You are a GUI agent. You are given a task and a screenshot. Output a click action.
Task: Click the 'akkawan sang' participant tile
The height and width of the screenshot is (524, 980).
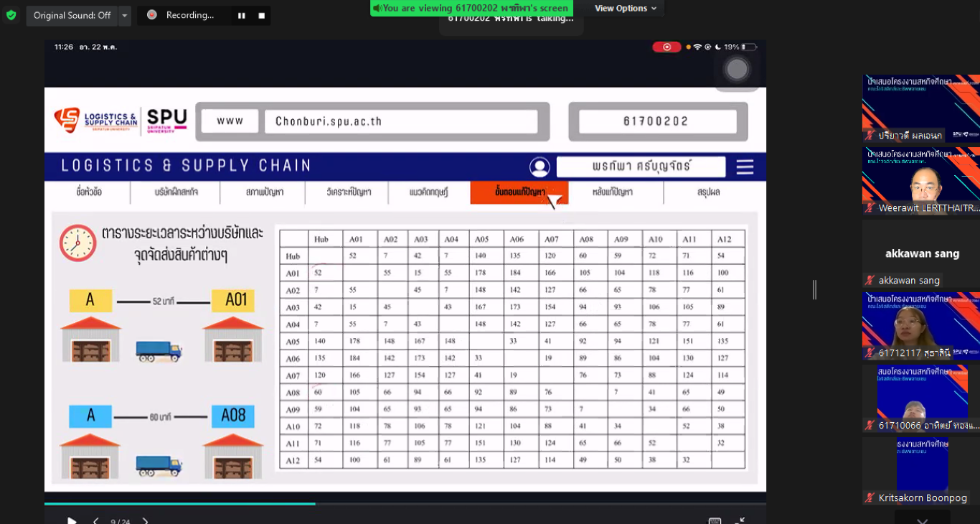click(x=921, y=253)
